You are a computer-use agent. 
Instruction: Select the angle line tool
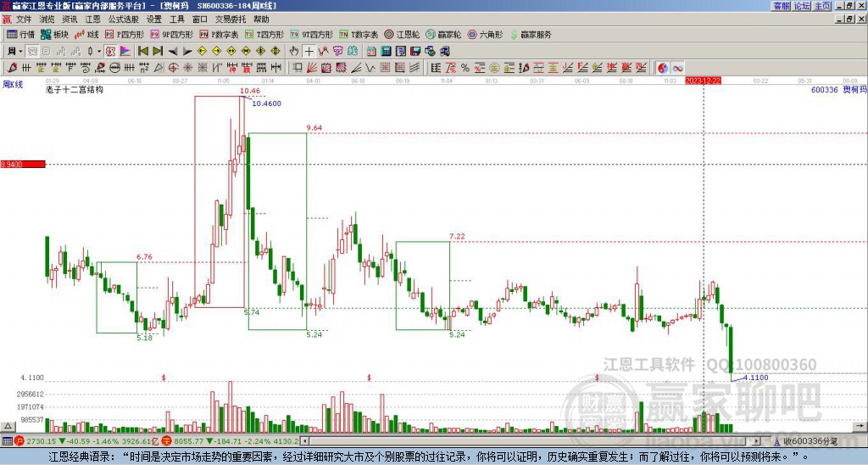(356, 68)
